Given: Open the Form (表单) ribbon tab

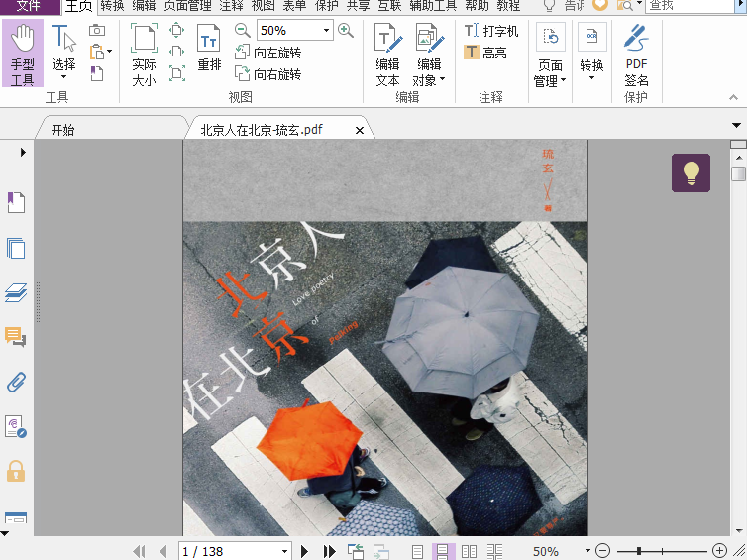Looking at the screenshot, I should [x=294, y=6].
